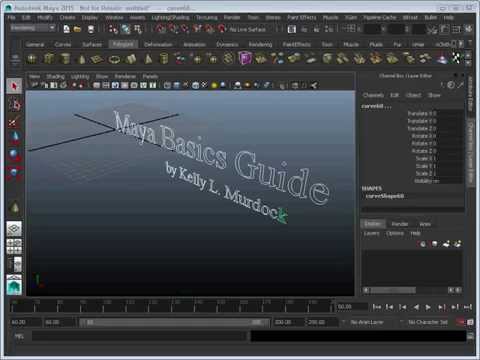Viewport: 480px width, 360px height.
Task: Activate the Scale tool in toolbox
Action: point(14,173)
